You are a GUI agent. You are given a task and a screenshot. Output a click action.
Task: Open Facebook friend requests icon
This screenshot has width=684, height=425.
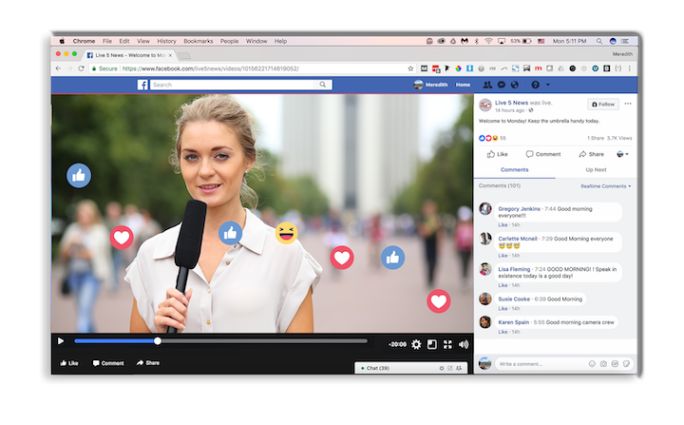[487, 85]
